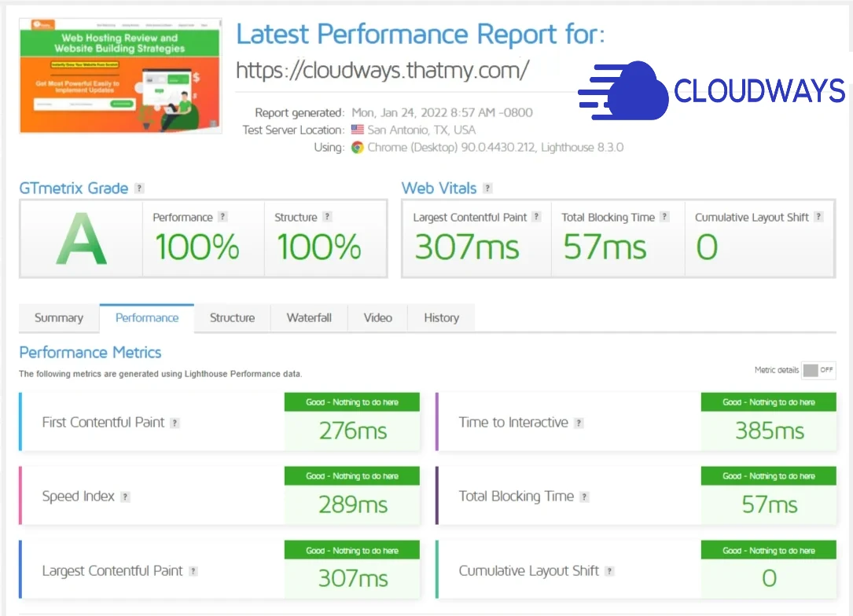Screen dimensions: 853x616
Task: Click the Cloudways logo
Action: pos(708,90)
